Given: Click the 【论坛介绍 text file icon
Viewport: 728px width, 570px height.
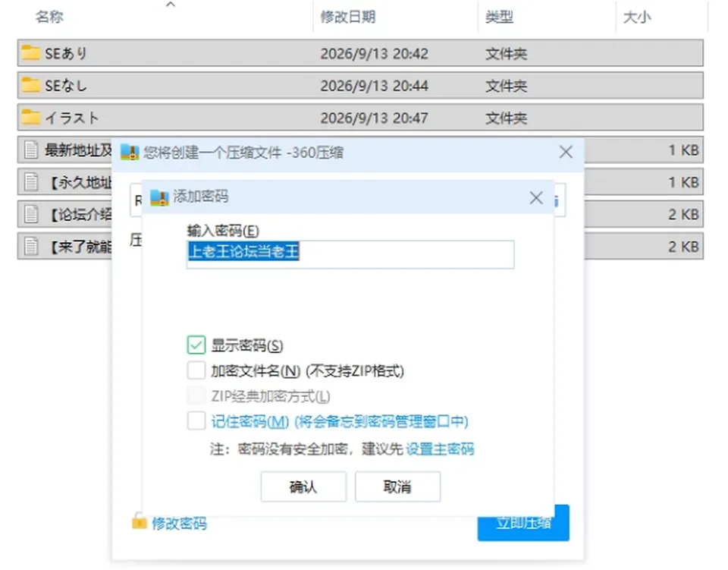Looking at the screenshot, I should coord(31,214).
